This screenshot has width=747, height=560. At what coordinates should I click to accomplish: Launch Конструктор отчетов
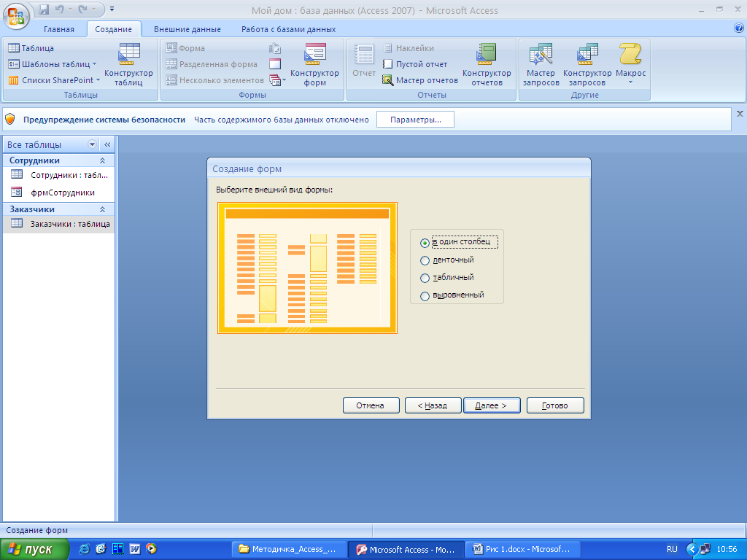[487, 64]
